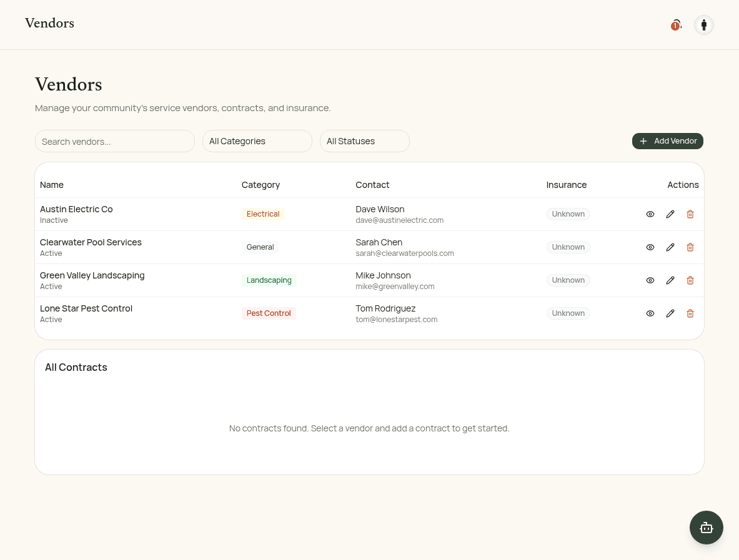Open the All Statuses dropdown
This screenshot has width=739, height=560.
pyautogui.click(x=365, y=141)
